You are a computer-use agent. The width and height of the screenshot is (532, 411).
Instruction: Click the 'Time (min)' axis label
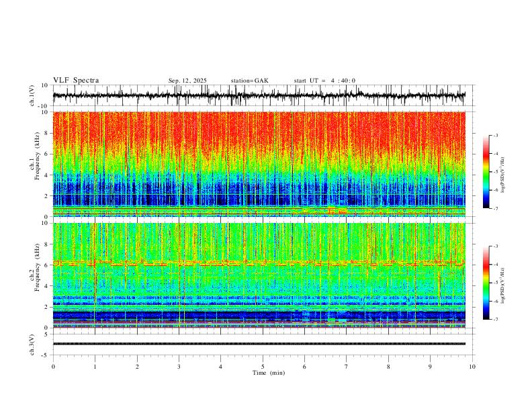[x=269, y=373]
